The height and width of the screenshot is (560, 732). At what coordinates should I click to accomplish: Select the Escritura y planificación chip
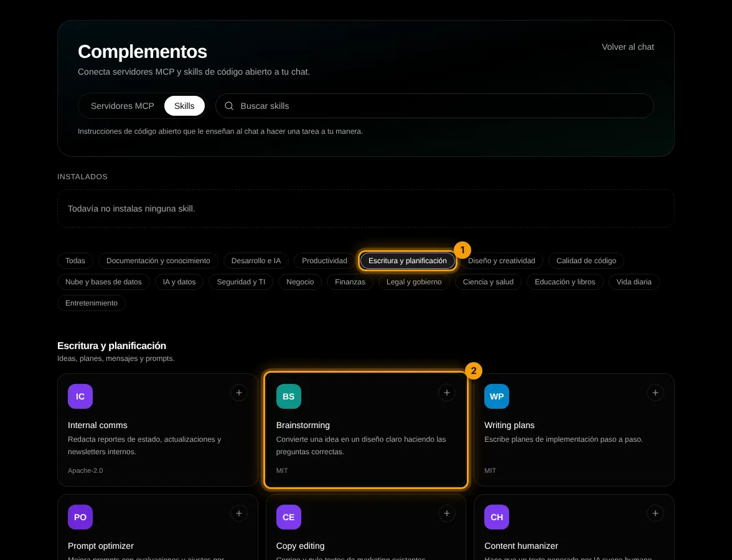click(x=408, y=260)
